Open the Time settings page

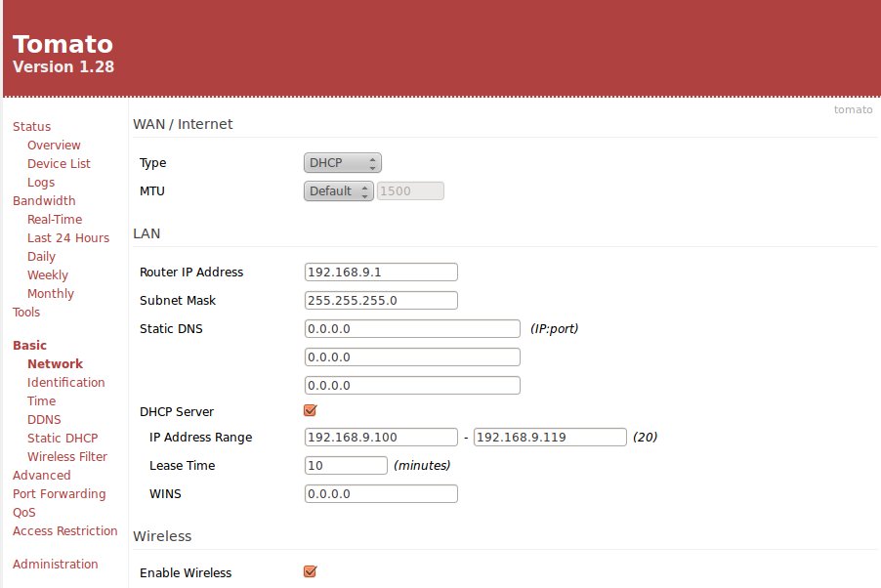42,400
